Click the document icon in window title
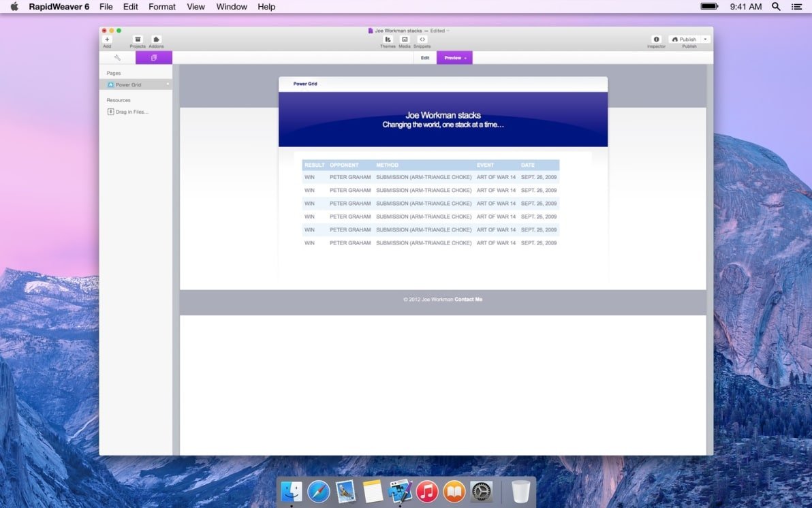Image resolution: width=812 pixels, height=508 pixels. (x=371, y=31)
